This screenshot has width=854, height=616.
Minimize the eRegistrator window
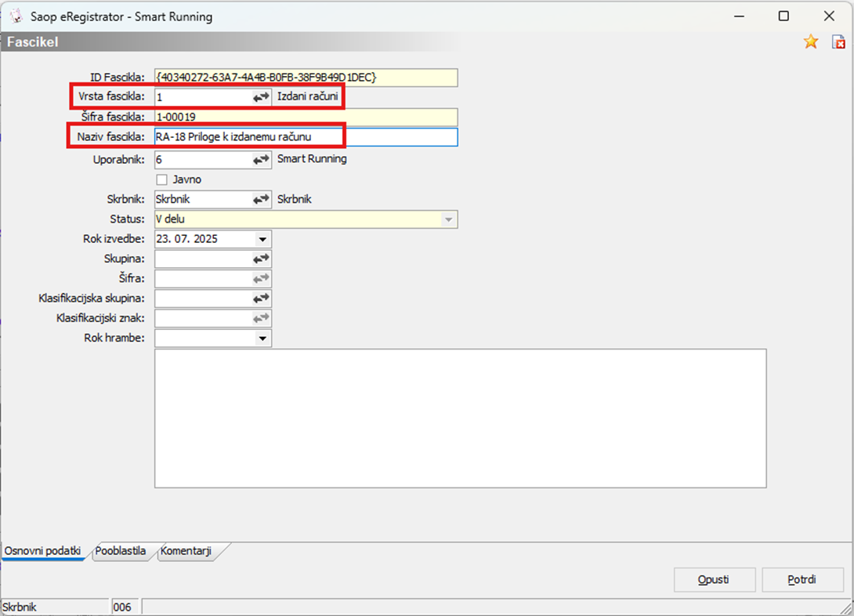739,16
